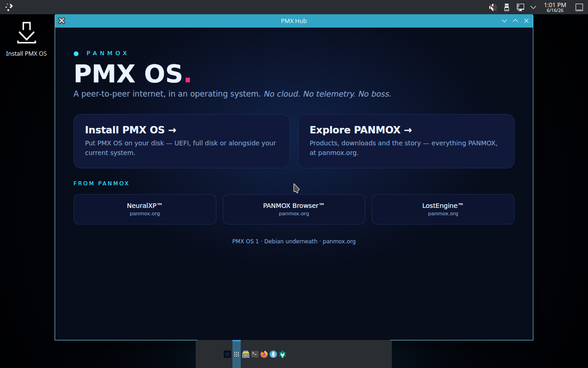Open the PANMOX Browser™ product card
The height and width of the screenshot is (368, 588).
[x=294, y=209]
